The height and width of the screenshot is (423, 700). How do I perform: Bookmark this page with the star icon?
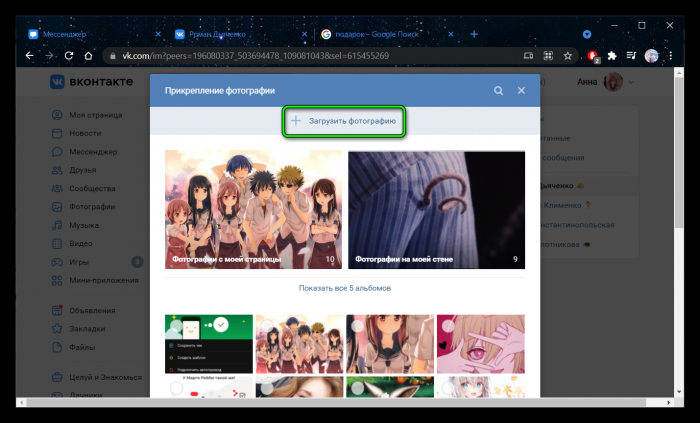(x=567, y=56)
